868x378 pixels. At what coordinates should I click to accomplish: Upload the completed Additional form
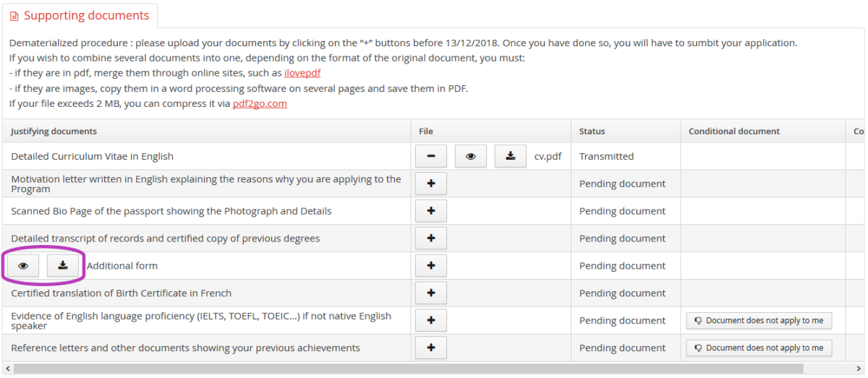[x=431, y=266]
